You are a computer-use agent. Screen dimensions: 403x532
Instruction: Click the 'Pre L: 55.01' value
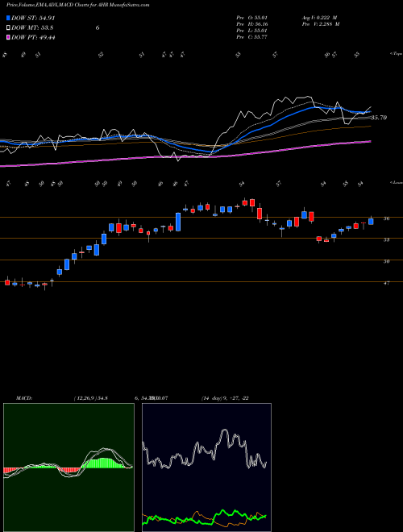[x=252, y=31]
